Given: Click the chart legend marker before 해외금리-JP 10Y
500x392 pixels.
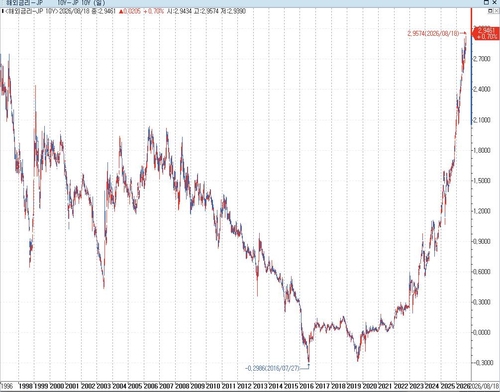Looking at the screenshot, I should click(2, 11).
